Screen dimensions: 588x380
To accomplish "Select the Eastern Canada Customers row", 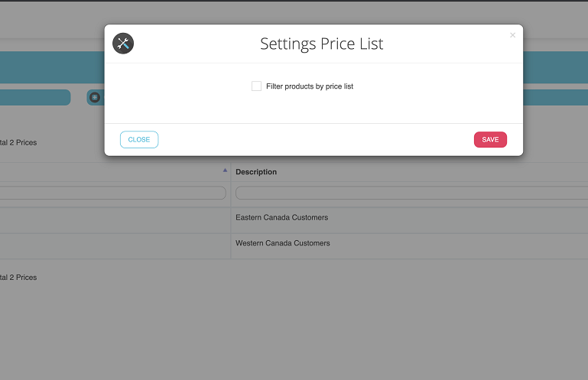I will click(x=282, y=218).
